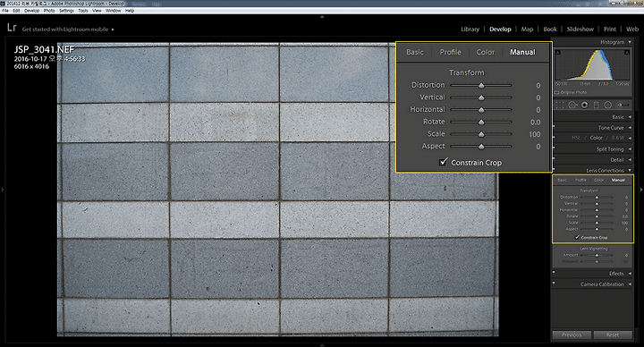Turn off Detail panel switch
This screenshot has width=644, height=347.
point(554,159)
